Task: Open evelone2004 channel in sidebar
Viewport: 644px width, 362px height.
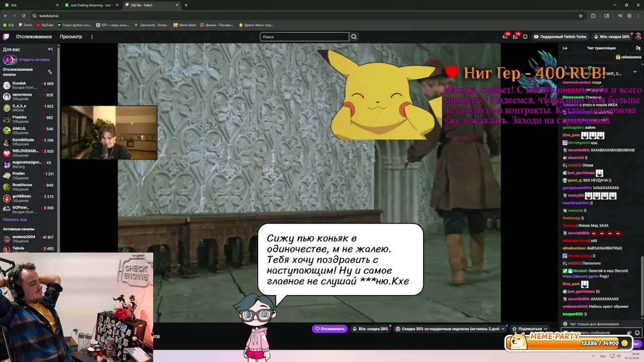Action: pyautogui.click(x=30, y=239)
